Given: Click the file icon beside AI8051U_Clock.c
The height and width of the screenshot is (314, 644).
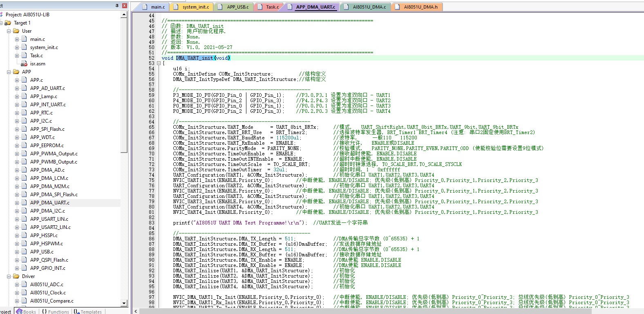Looking at the screenshot, I should coord(24,293).
